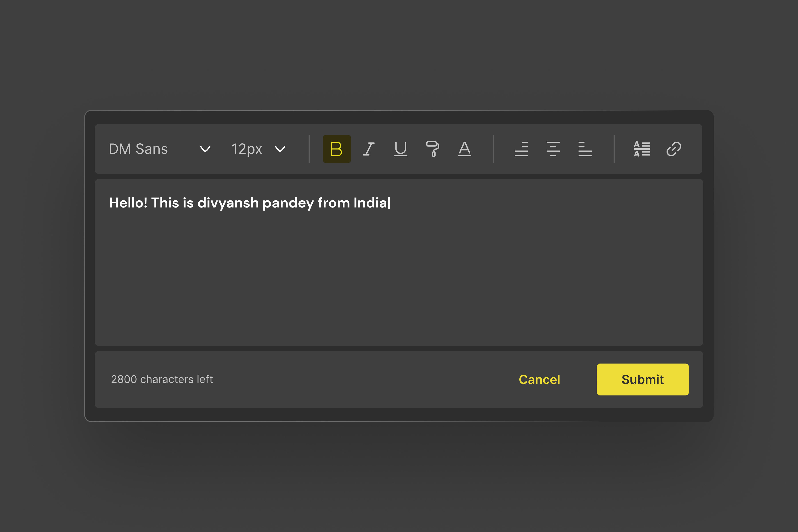Viewport: 798px width, 532px height.
Task: Turn on Underline formatting
Action: [401, 149]
